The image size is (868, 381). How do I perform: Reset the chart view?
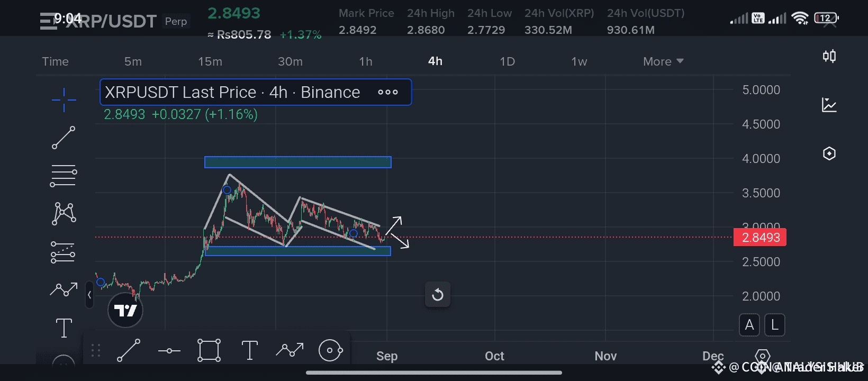(x=438, y=294)
